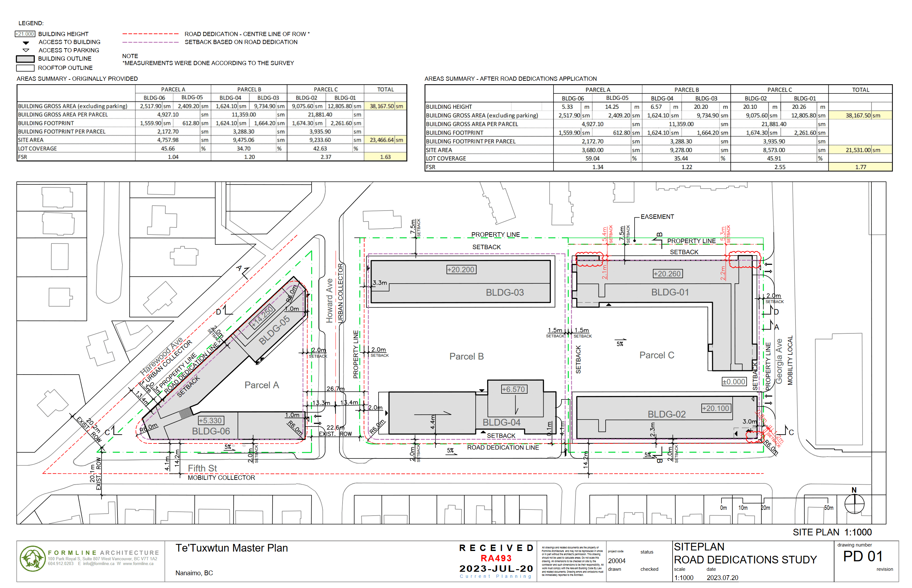Click the +21.000 building height legend symbol
This screenshot has width=912, height=588.
(25, 34)
